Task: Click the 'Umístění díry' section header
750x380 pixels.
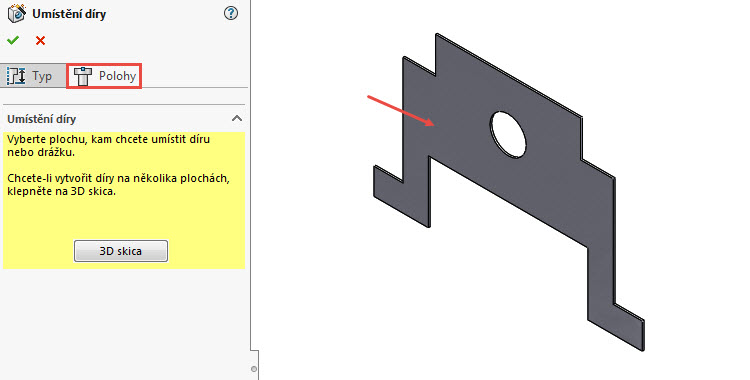Action: (x=124, y=119)
